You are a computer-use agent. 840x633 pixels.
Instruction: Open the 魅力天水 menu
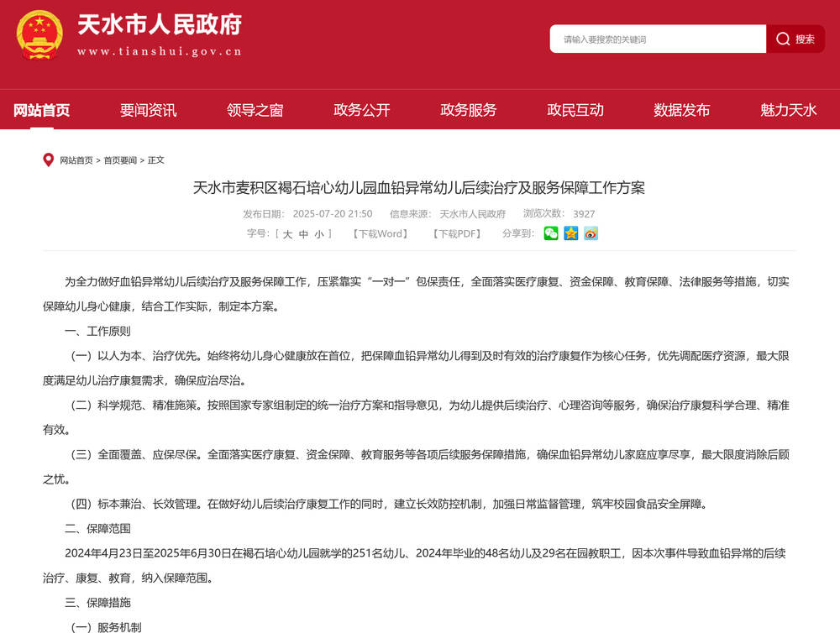786,110
